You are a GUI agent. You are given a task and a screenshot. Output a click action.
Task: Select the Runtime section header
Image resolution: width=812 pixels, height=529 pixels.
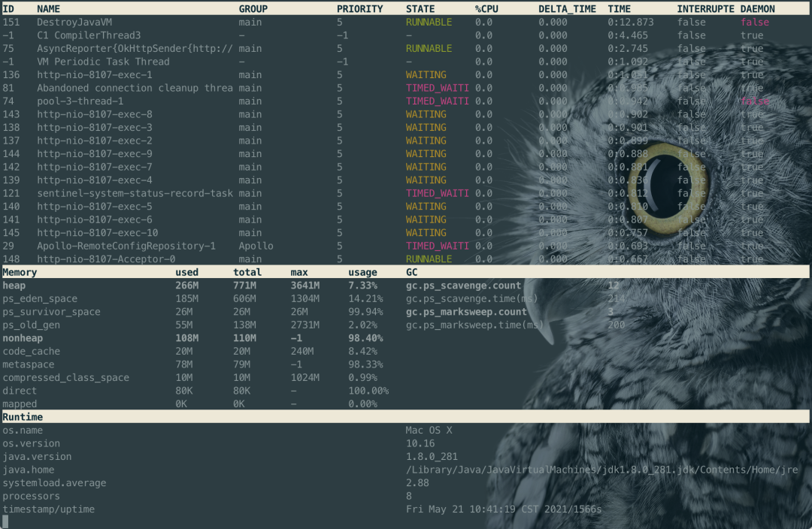pos(23,417)
